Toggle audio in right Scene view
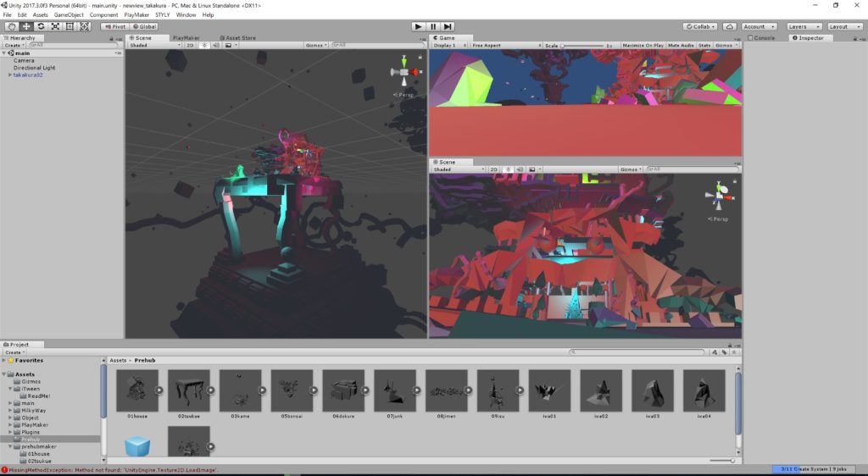868x476 pixels. (520, 169)
